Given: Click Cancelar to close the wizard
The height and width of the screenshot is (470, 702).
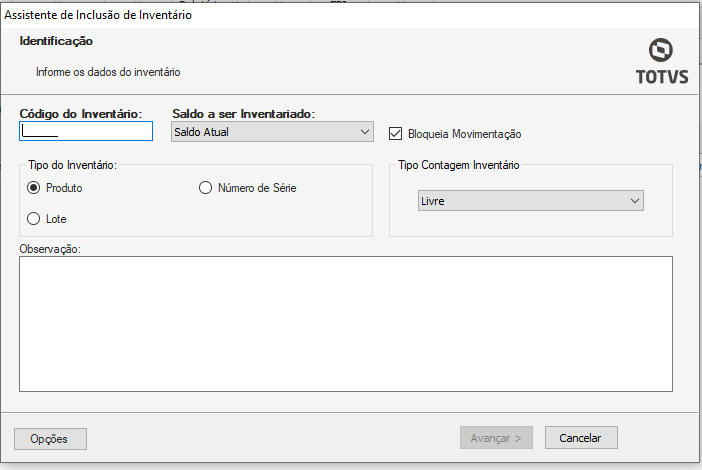Looking at the screenshot, I should [x=580, y=438].
